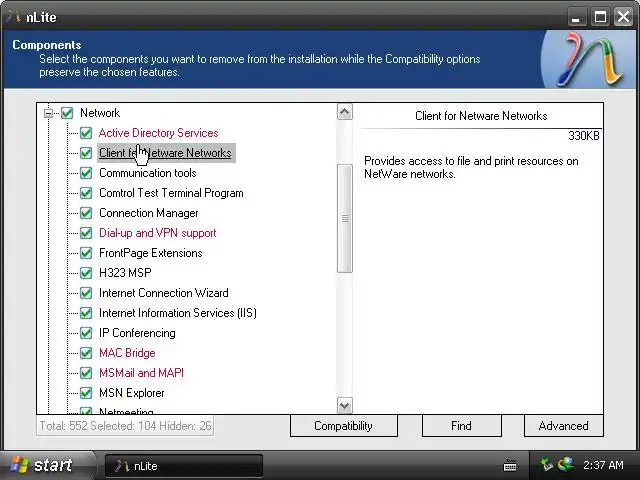Select Client for Netware Networks item
This screenshot has height=480, width=640.
tap(165, 153)
